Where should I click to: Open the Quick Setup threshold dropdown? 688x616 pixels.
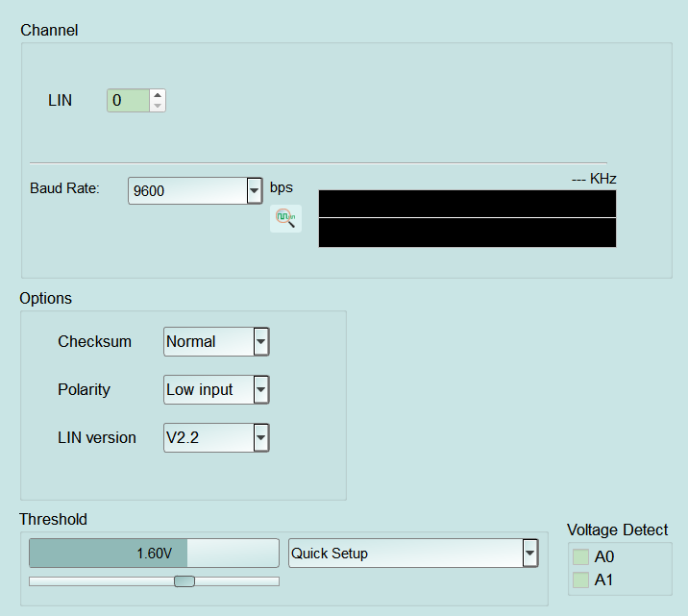coord(413,554)
